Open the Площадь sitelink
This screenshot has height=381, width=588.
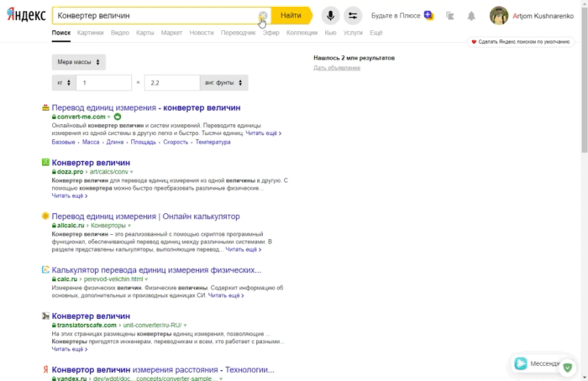(144, 142)
